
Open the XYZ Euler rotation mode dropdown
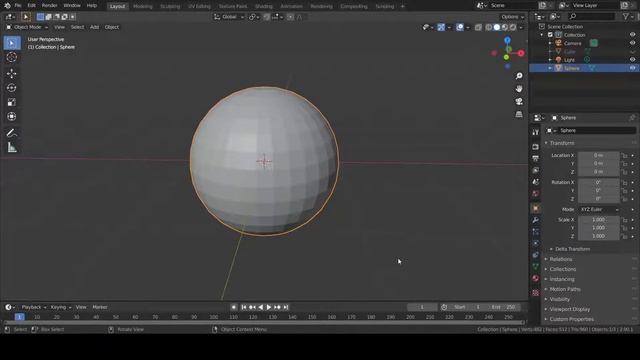click(x=599, y=209)
